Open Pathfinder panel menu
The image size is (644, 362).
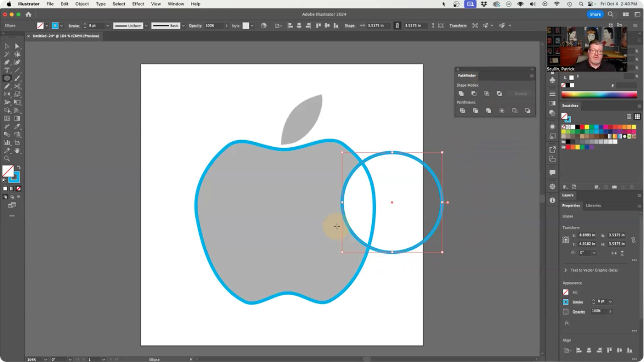pos(531,76)
